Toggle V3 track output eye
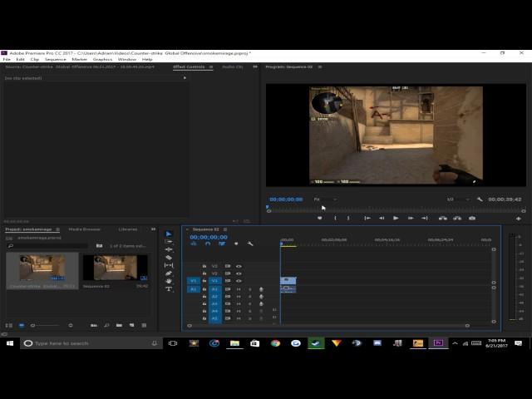Viewport: 532px width, 399px height. pos(239,266)
